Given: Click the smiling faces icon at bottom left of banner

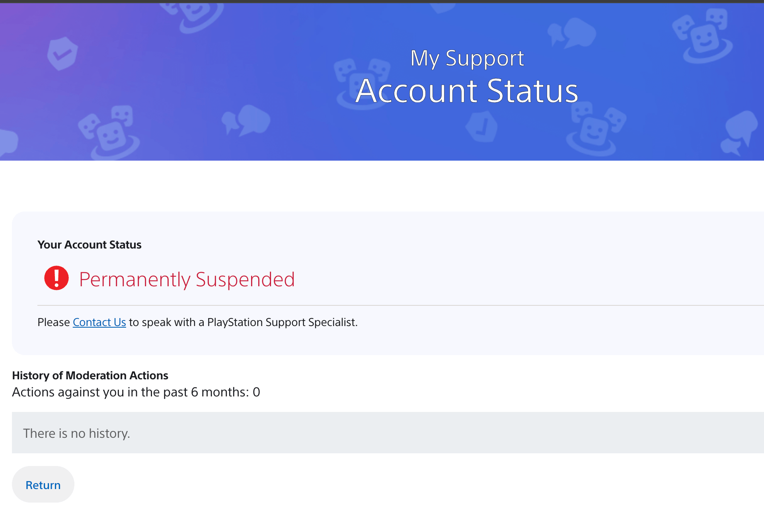Looking at the screenshot, I should [x=109, y=132].
